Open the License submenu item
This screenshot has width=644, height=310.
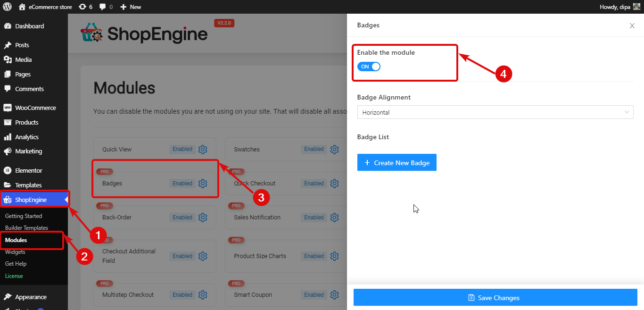click(x=14, y=276)
